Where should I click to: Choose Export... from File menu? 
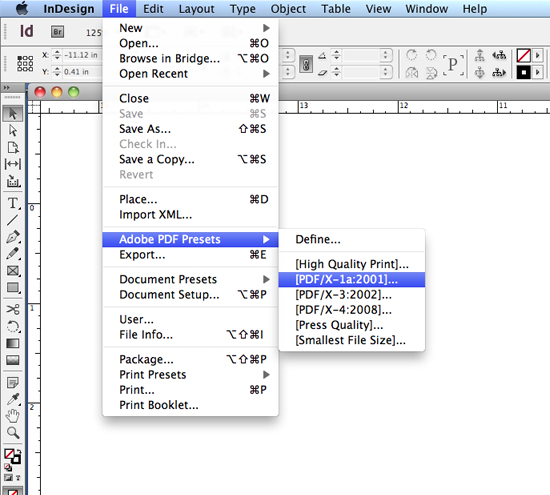point(190,255)
